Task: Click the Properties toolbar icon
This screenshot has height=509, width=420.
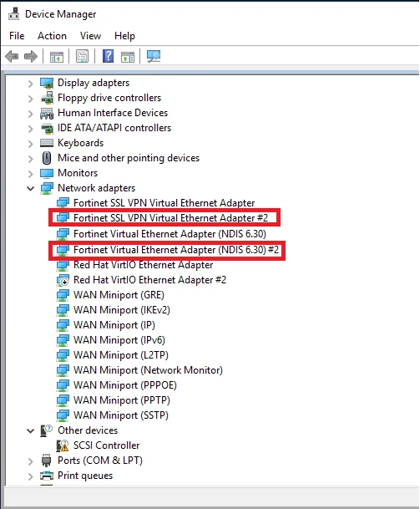Action: 83,57
